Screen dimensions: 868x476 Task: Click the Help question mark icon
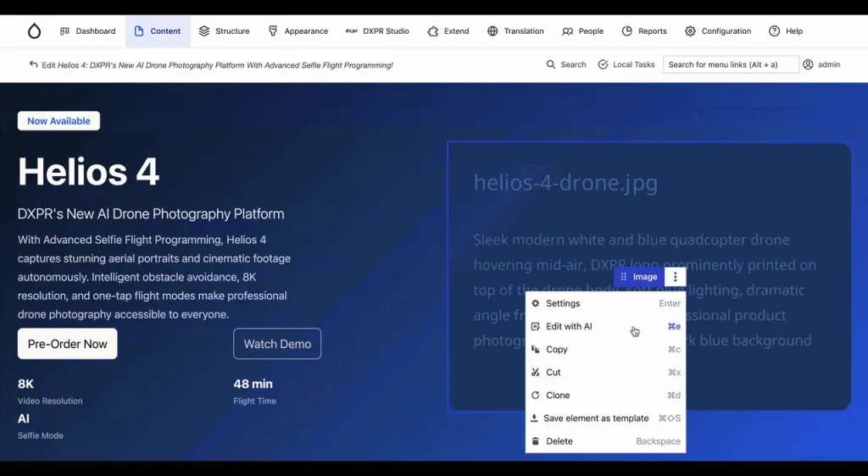(775, 31)
